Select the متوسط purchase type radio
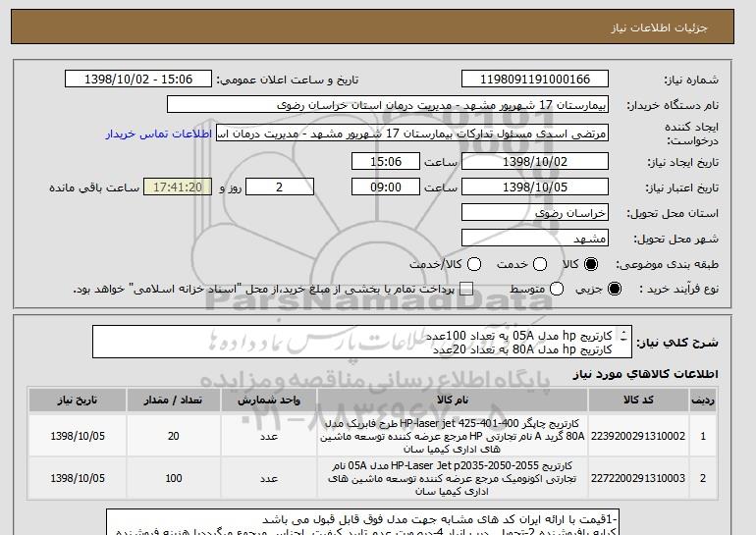 pyautogui.click(x=557, y=290)
